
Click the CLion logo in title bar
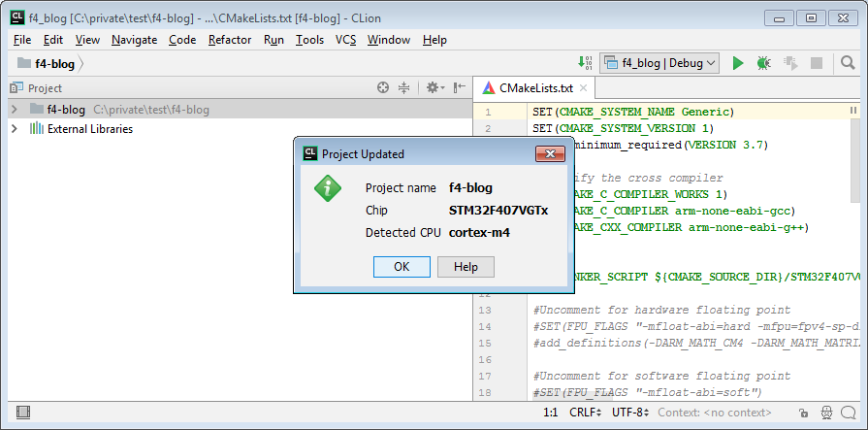(17, 18)
